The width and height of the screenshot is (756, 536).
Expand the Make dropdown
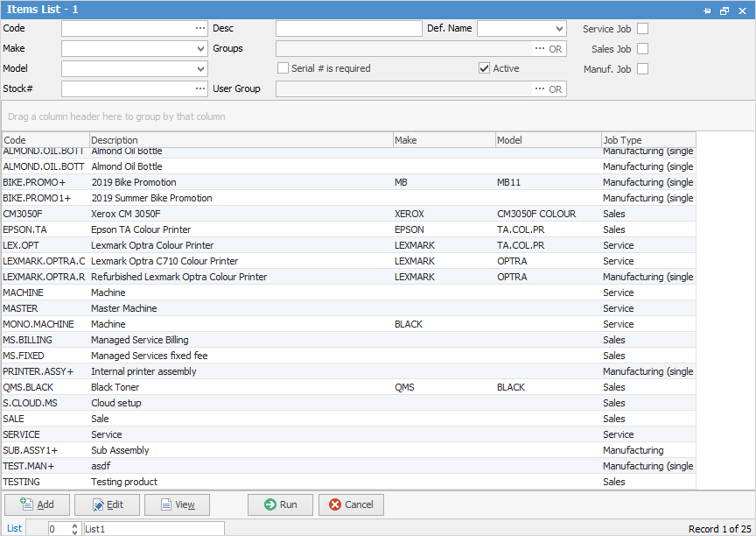click(200, 49)
